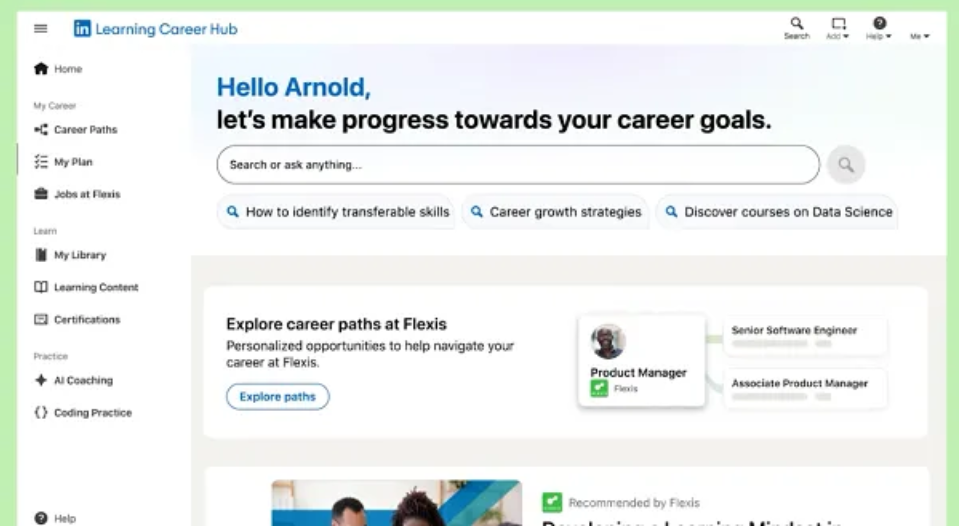Click the Search magnifier icon in header
This screenshot has height=532, width=960.
[x=796, y=23]
